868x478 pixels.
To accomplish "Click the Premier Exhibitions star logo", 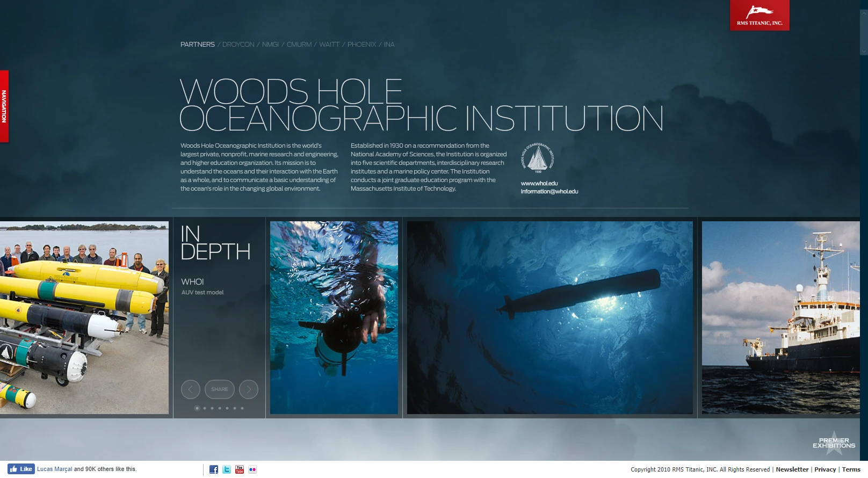I will 834,443.
